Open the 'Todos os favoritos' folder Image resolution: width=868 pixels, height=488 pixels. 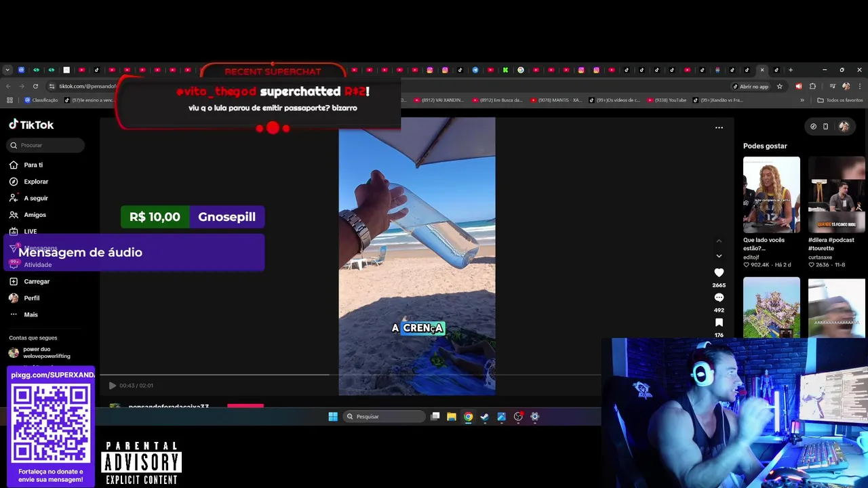(x=840, y=100)
